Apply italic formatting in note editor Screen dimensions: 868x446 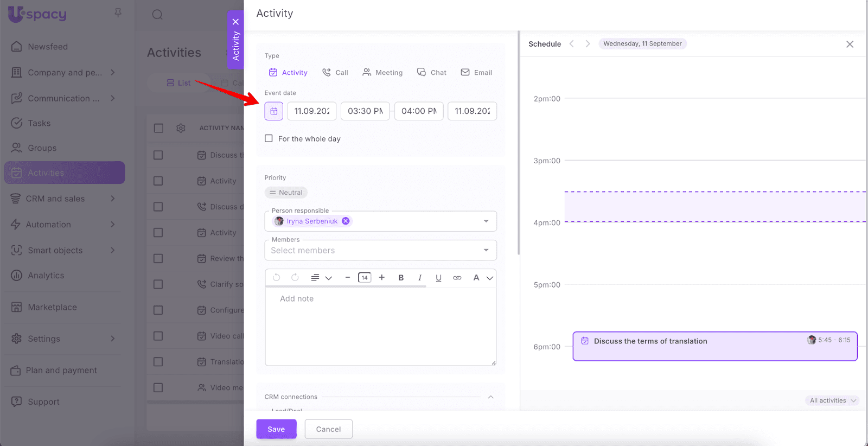(420, 278)
